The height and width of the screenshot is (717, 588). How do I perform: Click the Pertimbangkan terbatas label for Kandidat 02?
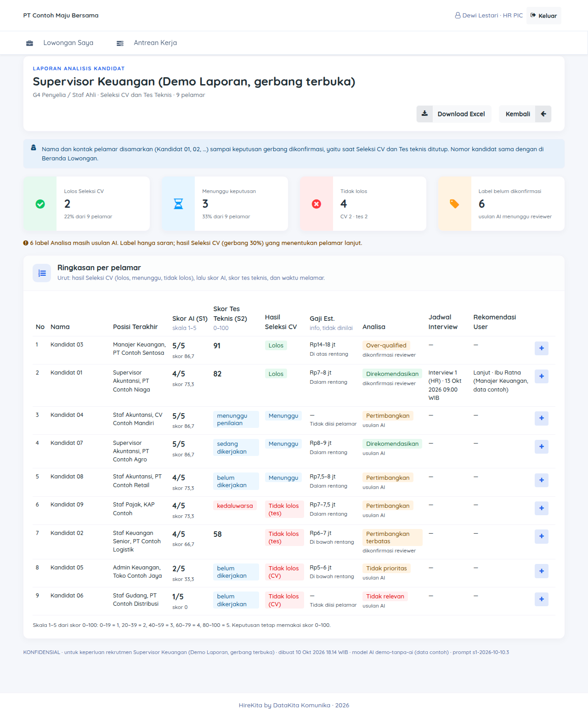coord(392,538)
